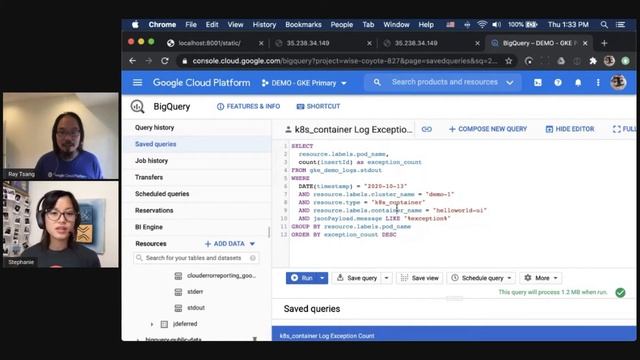Open macOS Spotlight search icon
640x360 pixels.
pos(604,24)
